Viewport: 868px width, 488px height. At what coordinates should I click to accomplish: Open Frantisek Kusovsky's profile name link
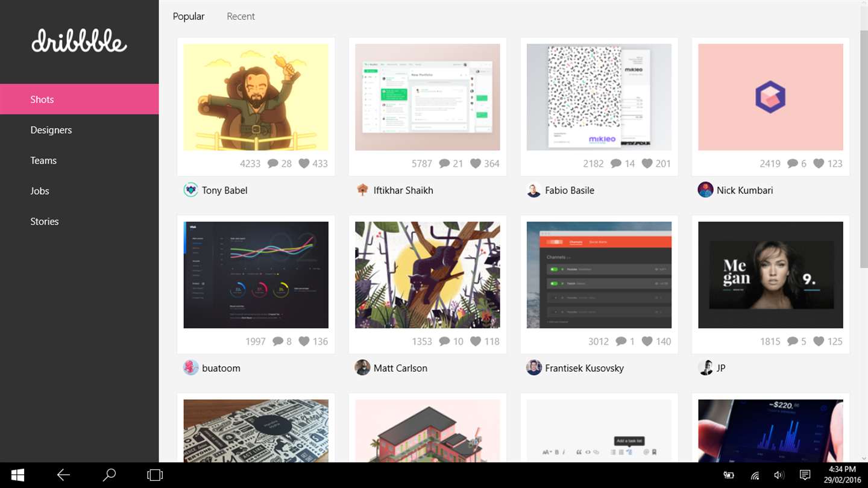[x=584, y=368]
